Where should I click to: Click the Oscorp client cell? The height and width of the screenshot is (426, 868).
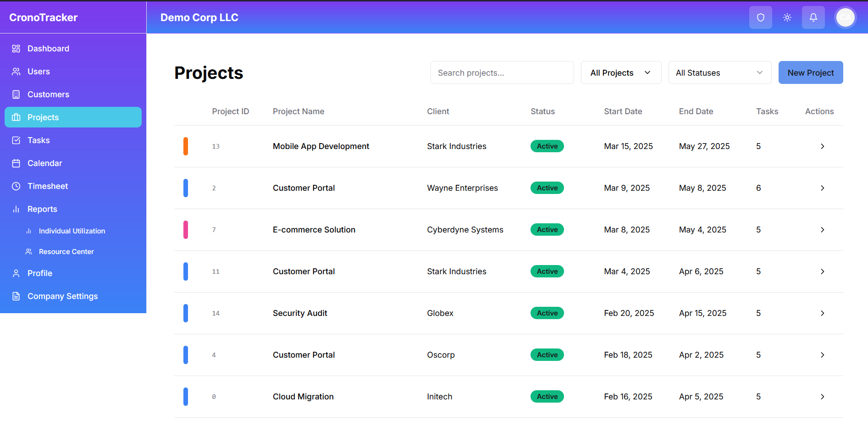tap(441, 355)
